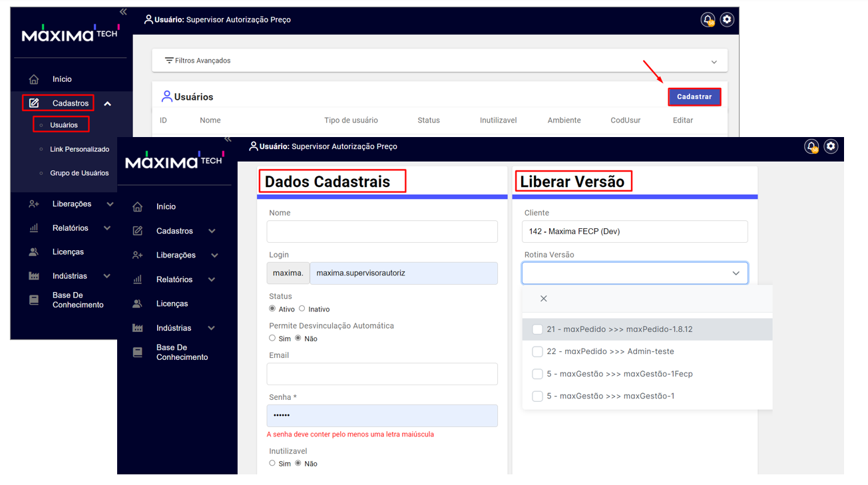Open Link Personalizado submenu item
The height and width of the screenshot is (485, 868).
(x=79, y=149)
